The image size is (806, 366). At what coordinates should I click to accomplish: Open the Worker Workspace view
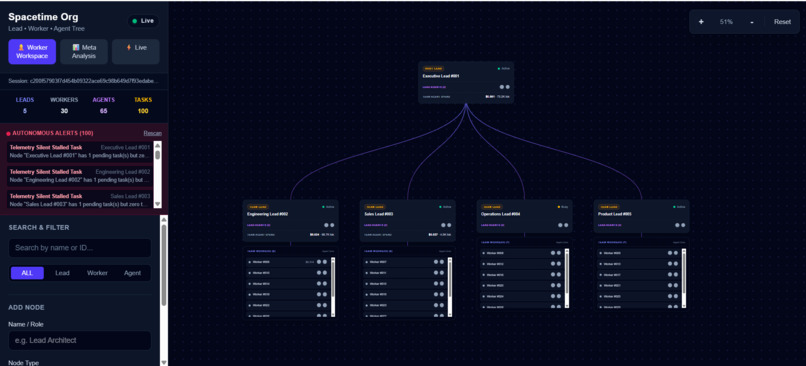click(32, 51)
